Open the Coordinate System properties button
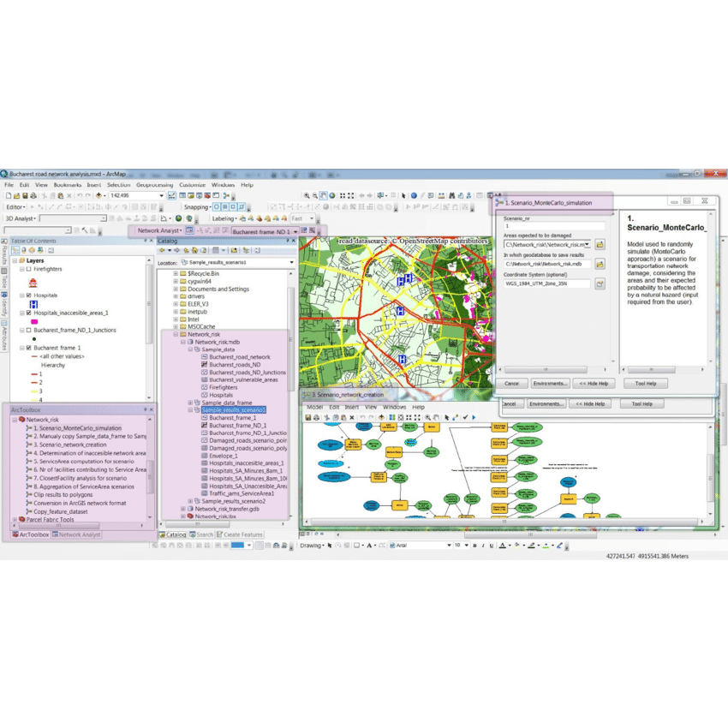This screenshot has width=728, height=728. [x=600, y=283]
